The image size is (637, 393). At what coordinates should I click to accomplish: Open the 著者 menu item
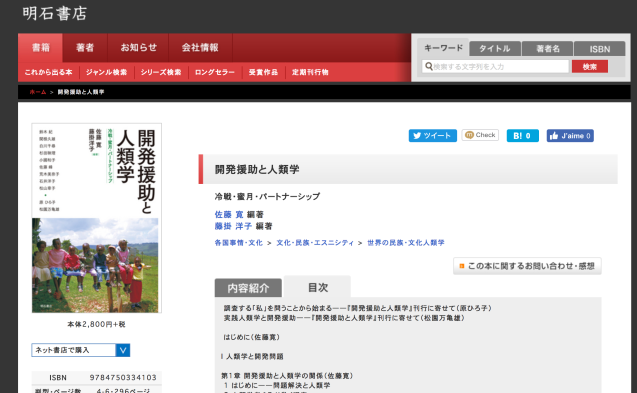coord(85,48)
